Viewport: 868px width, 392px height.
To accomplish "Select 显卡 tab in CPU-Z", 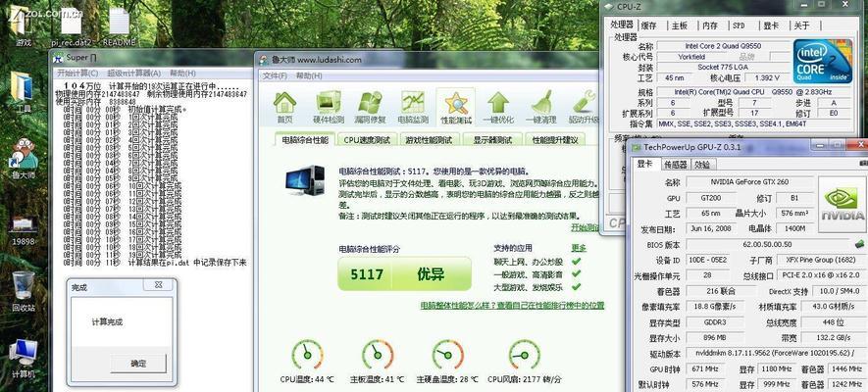I will coord(771,25).
